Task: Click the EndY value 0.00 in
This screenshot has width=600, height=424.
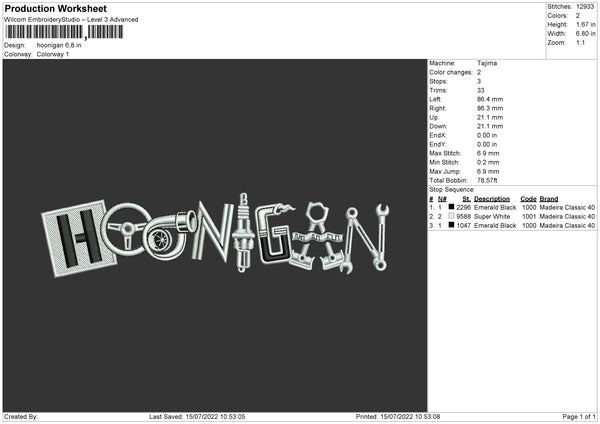Action: click(x=487, y=145)
